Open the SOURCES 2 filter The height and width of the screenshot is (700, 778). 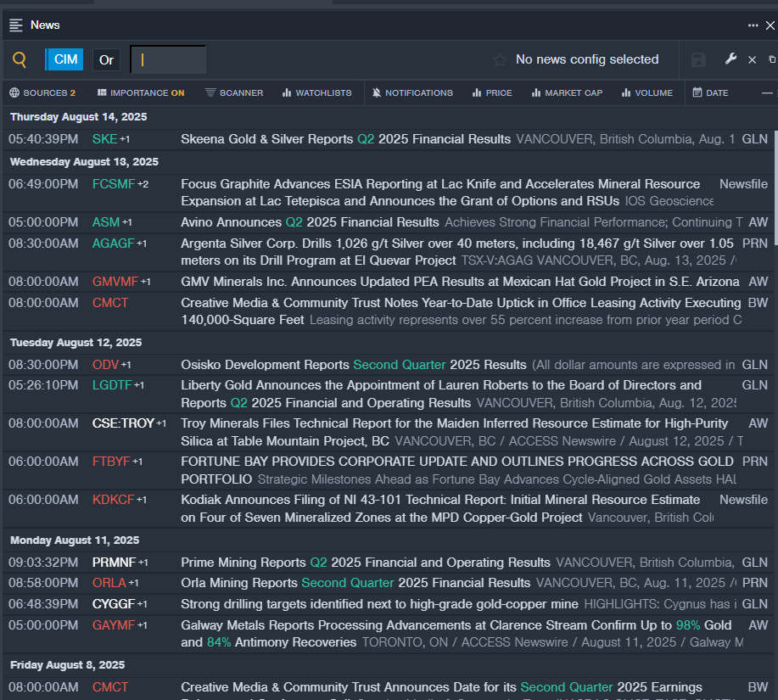42,92
